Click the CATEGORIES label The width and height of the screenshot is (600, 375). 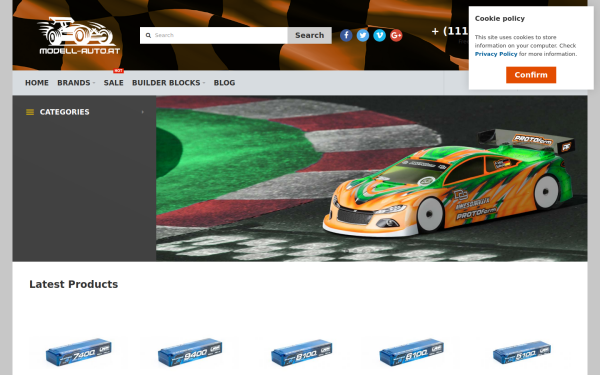[64, 112]
